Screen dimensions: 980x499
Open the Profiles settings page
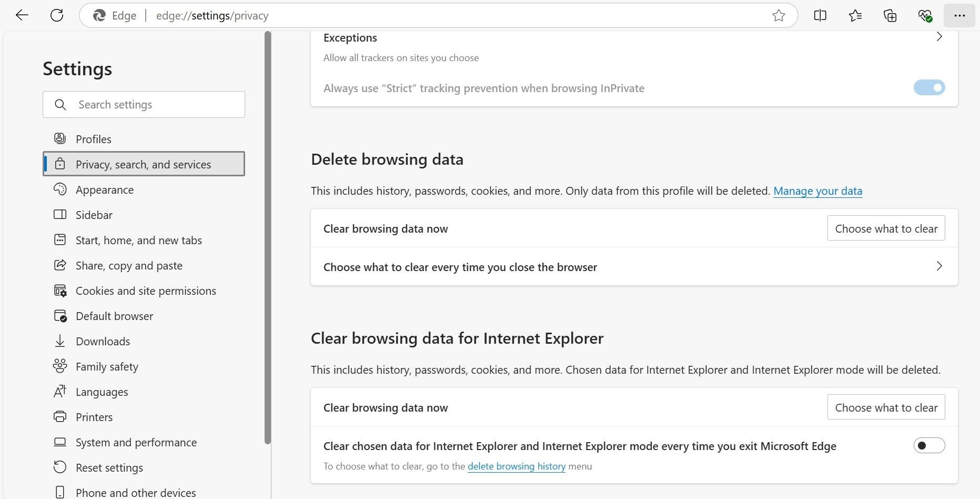point(144,139)
